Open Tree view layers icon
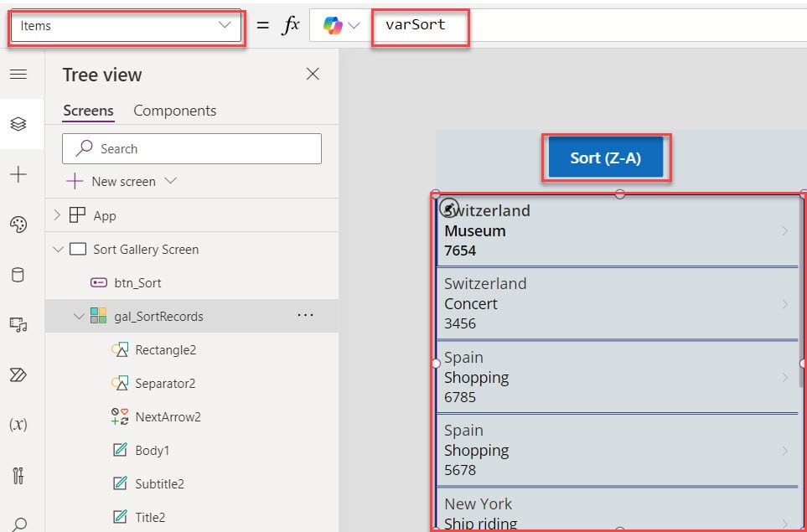 (18, 124)
